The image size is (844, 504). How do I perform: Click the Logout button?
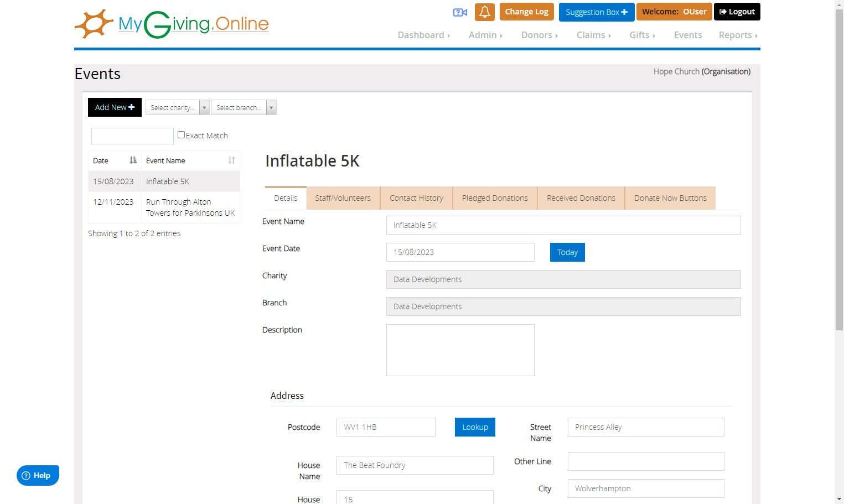[737, 12]
